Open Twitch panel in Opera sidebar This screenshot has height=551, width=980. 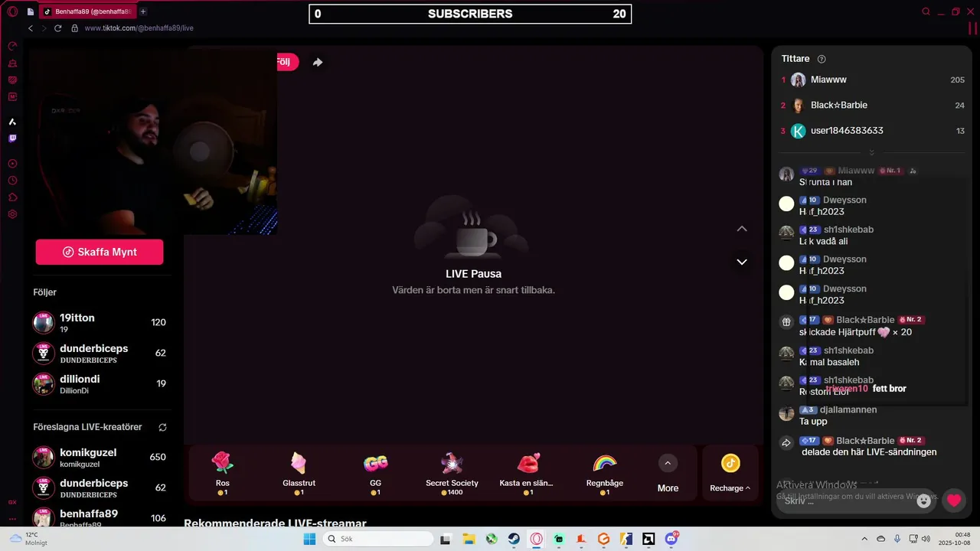(x=12, y=139)
